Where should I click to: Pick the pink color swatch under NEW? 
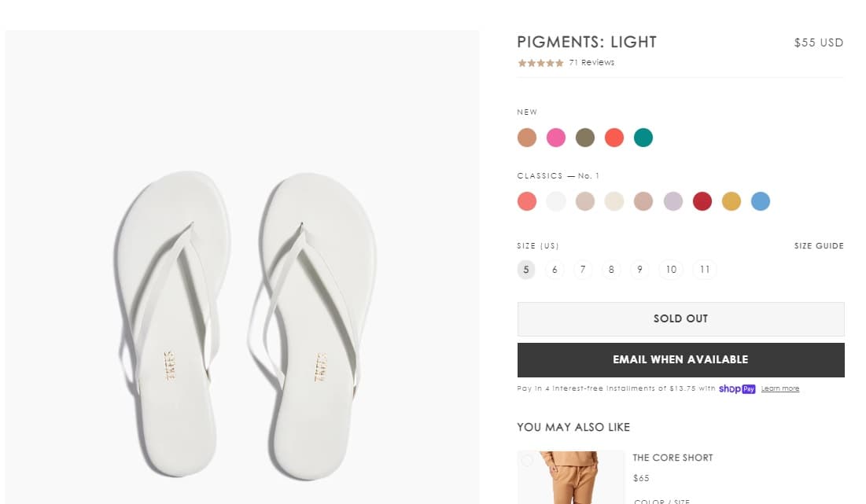556,137
